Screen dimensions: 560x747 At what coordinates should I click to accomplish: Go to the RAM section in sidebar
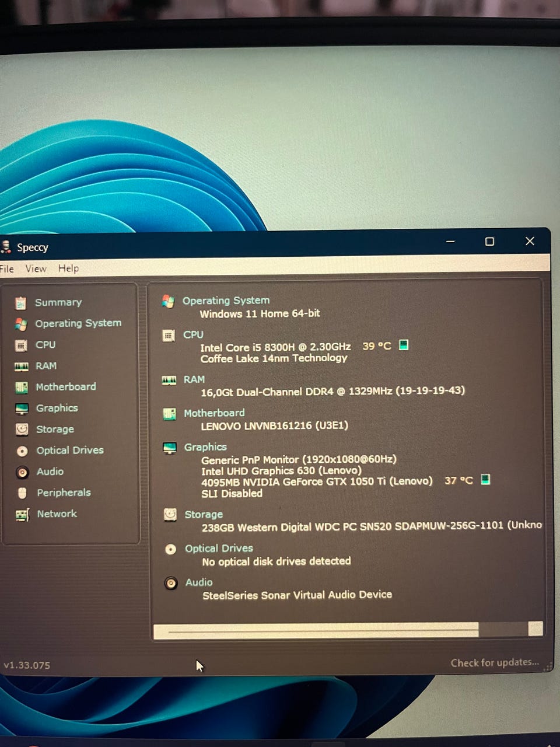coord(46,366)
